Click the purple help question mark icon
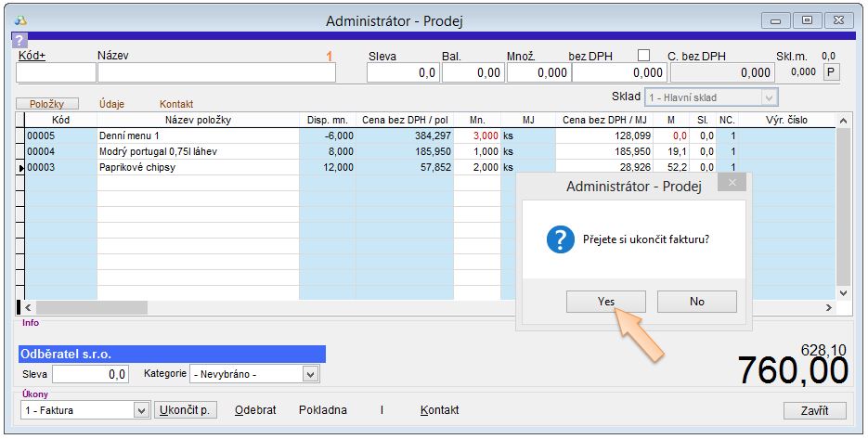This screenshot has width=868, height=439. (19, 40)
